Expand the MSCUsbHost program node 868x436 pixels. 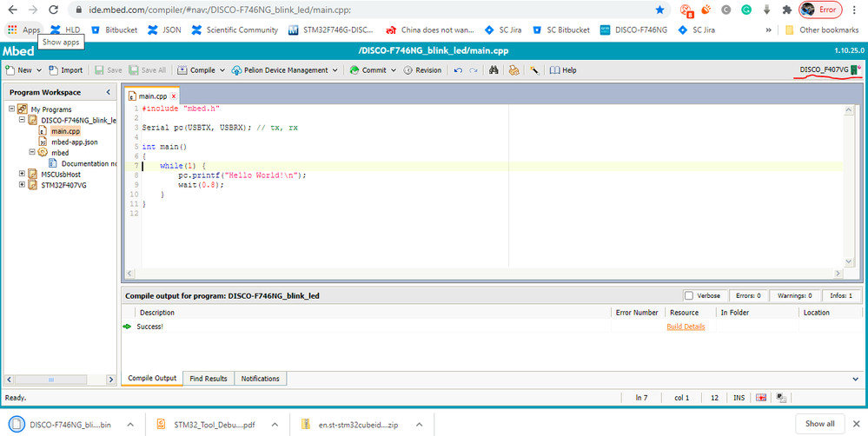tap(22, 174)
